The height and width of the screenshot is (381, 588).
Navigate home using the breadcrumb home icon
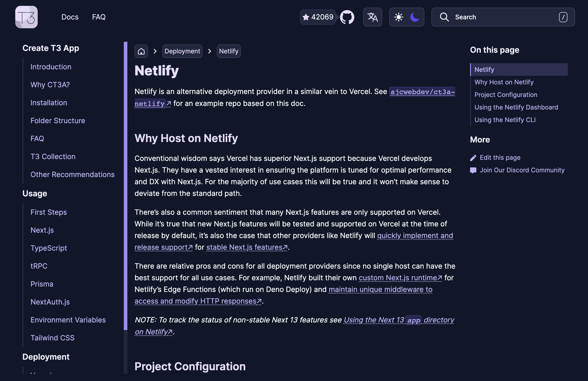pos(141,51)
